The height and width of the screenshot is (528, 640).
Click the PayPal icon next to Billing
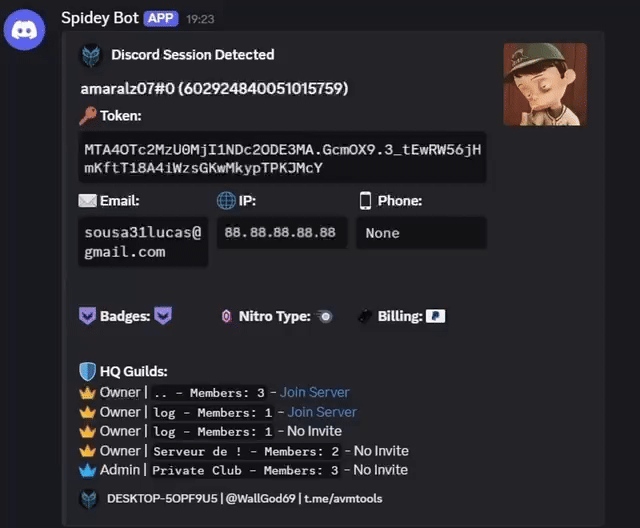coord(435,316)
